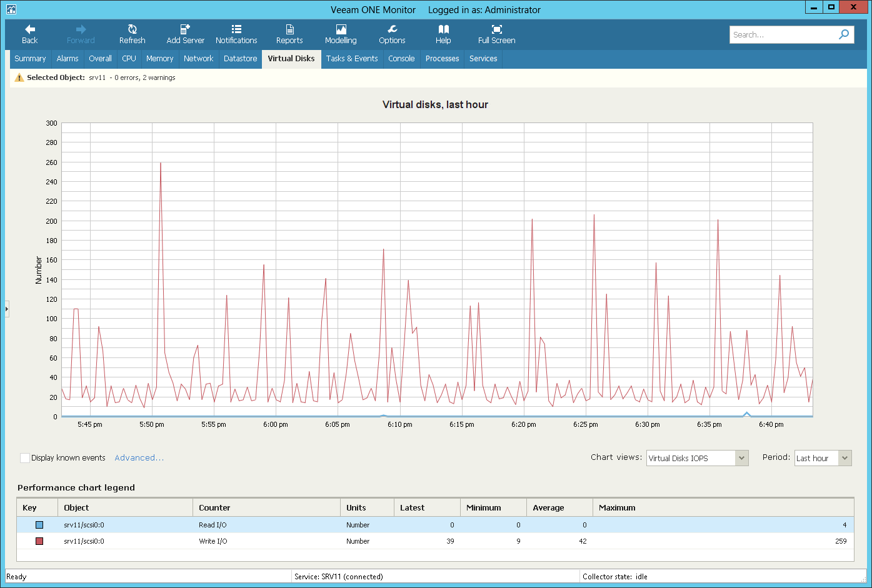Open the Overall tab

tap(100, 59)
